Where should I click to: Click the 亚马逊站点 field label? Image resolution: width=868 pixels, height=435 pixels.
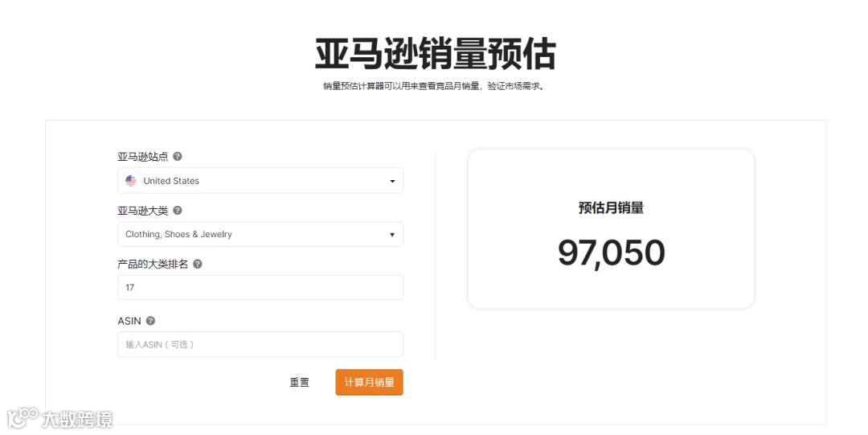(x=143, y=157)
